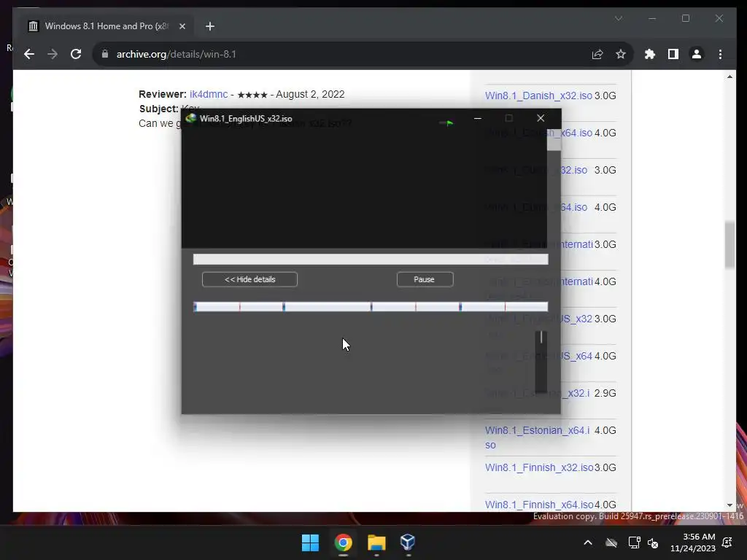The height and width of the screenshot is (560, 747).
Task: Open Chrome profile icon
Action: [x=697, y=54]
